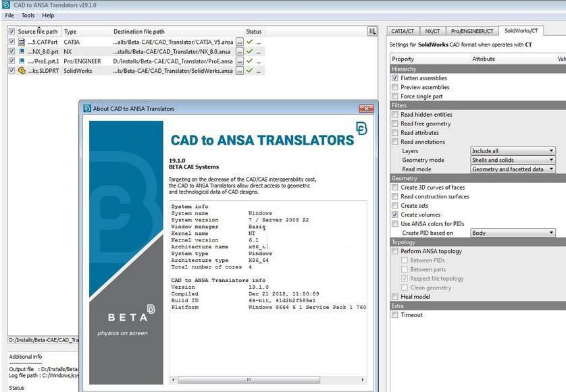Toggle the select-all checkbox in header
The height and width of the screenshot is (392, 566).
11,32
